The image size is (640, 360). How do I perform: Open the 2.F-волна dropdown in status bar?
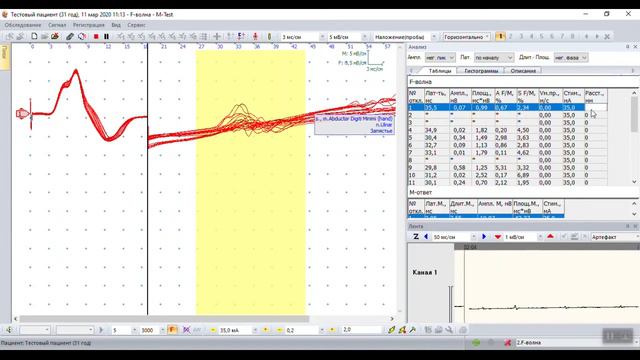point(577,342)
